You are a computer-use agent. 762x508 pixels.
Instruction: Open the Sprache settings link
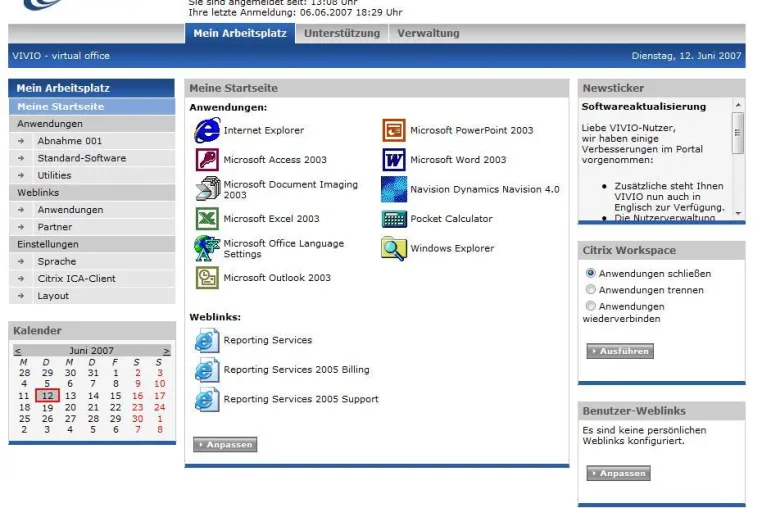coord(57,261)
